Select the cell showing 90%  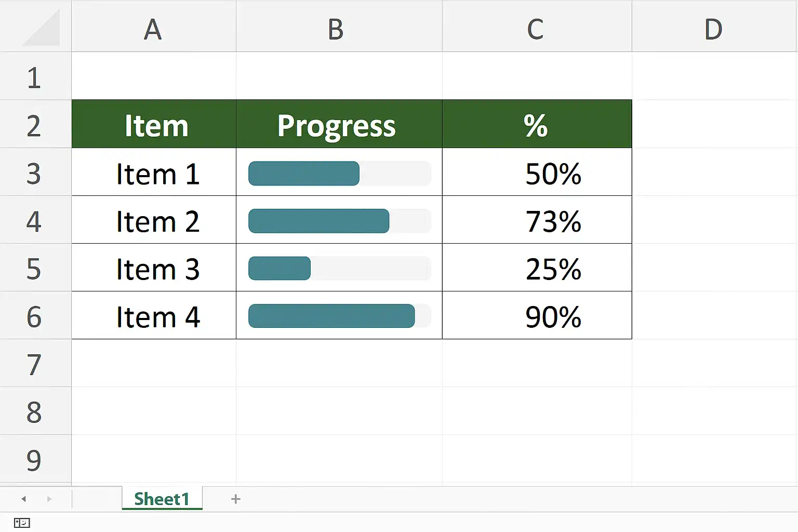[x=537, y=316]
